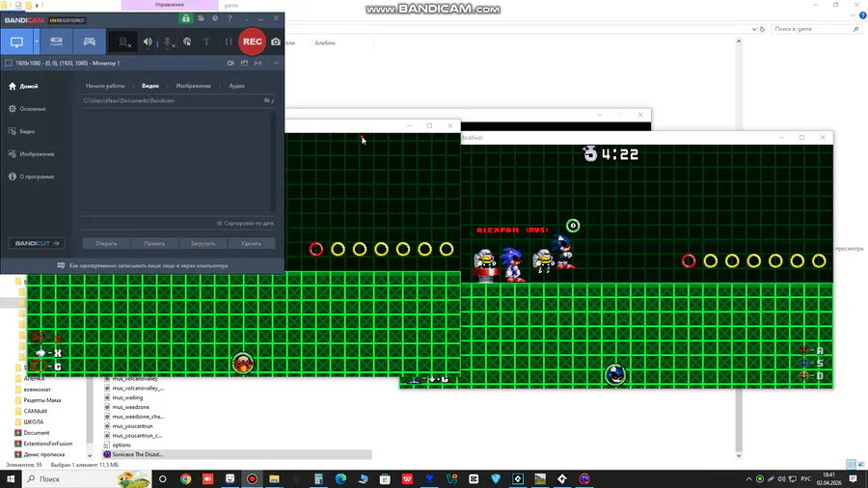This screenshot has height=488, width=868.
Task: Open Основные settings in Bandicam sidebar
Action: click(27, 109)
